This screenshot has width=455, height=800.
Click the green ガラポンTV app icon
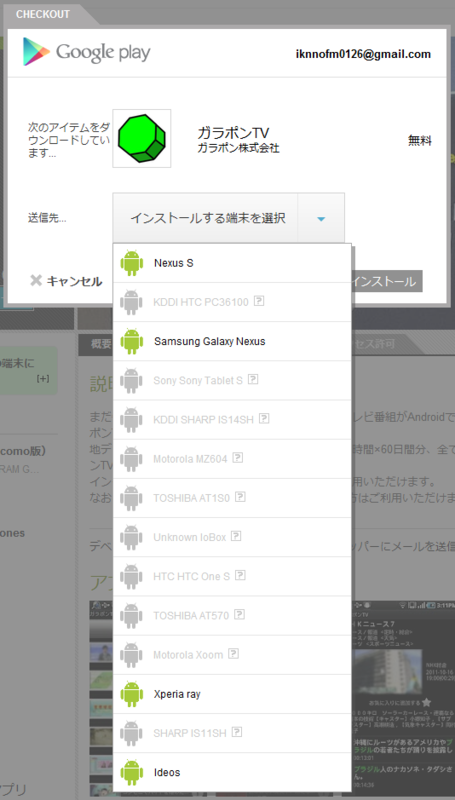point(142,138)
